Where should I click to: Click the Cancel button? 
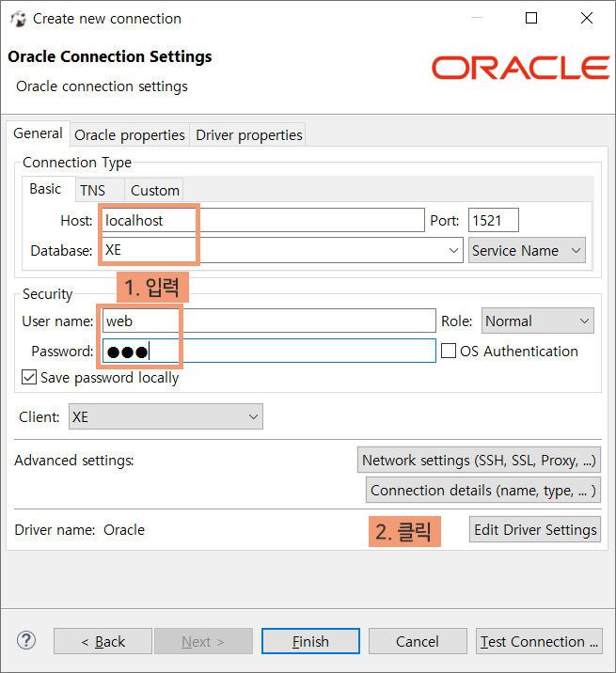tap(418, 641)
